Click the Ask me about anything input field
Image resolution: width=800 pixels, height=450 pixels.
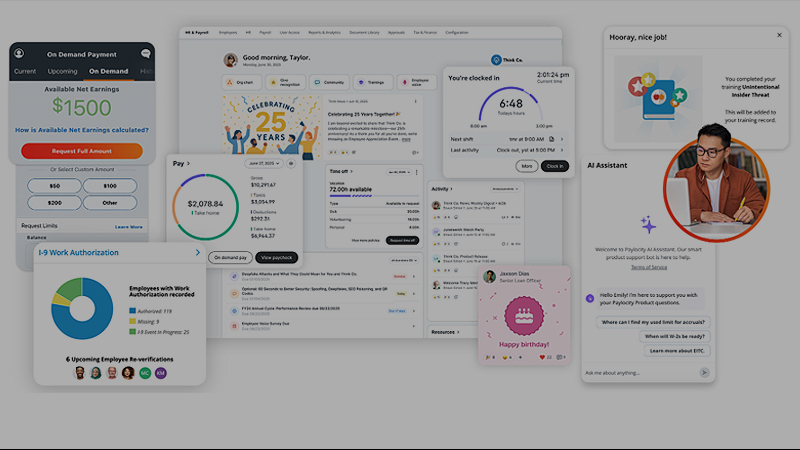coord(640,372)
